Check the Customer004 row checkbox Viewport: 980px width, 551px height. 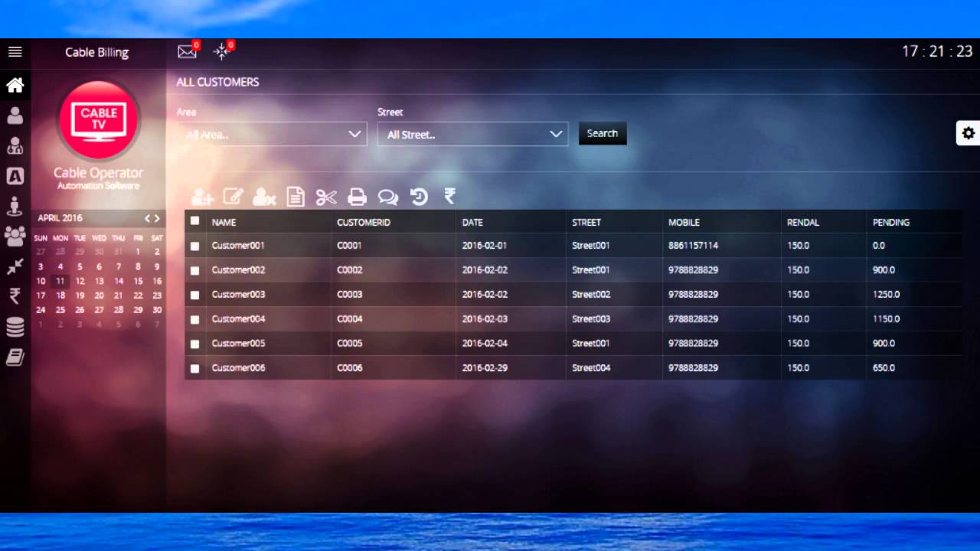pyautogui.click(x=194, y=319)
